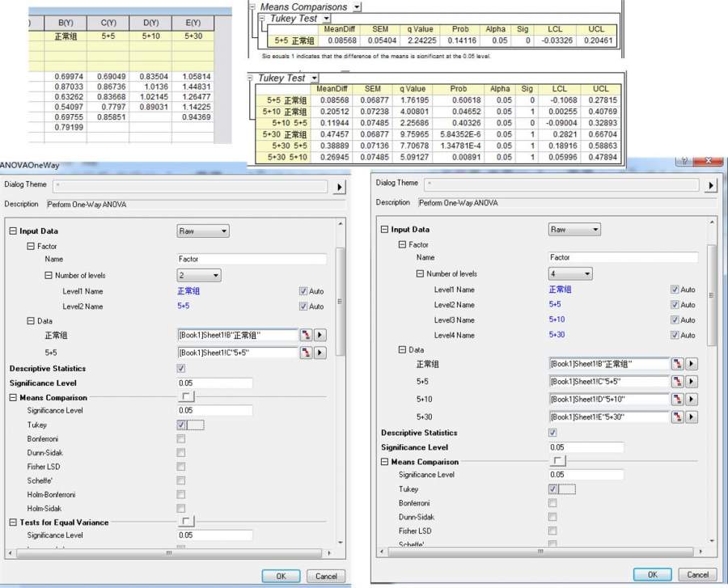Screen dimensions: 728x588
Task: Click the 5+30 data range input field
Action: tap(608, 417)
